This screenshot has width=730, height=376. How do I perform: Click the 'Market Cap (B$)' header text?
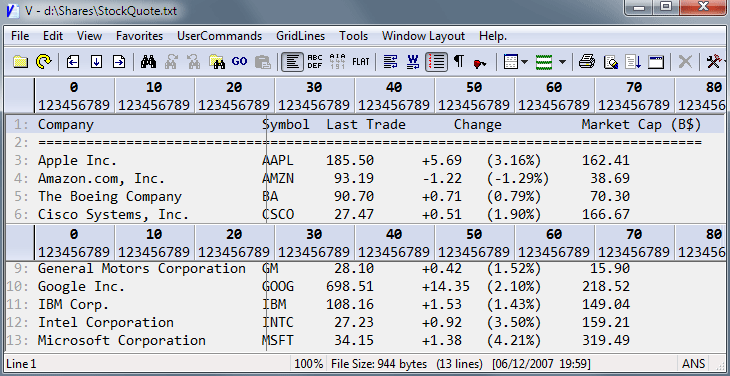[641, 125]
